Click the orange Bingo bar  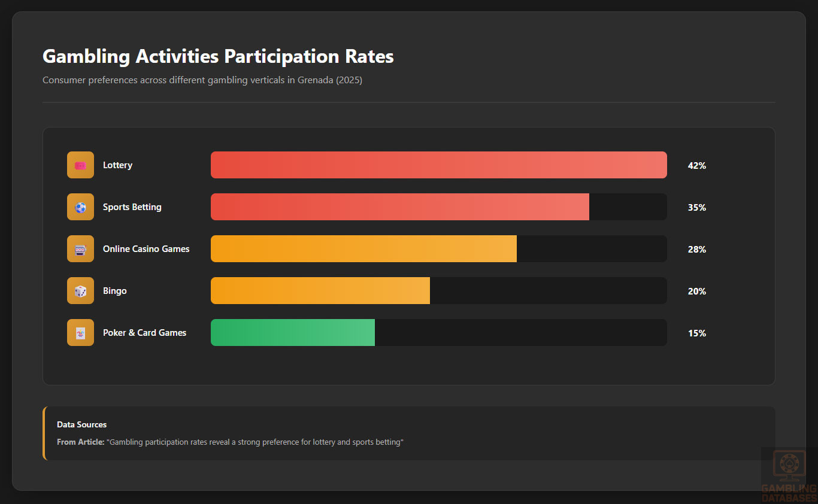pos(320,291)
